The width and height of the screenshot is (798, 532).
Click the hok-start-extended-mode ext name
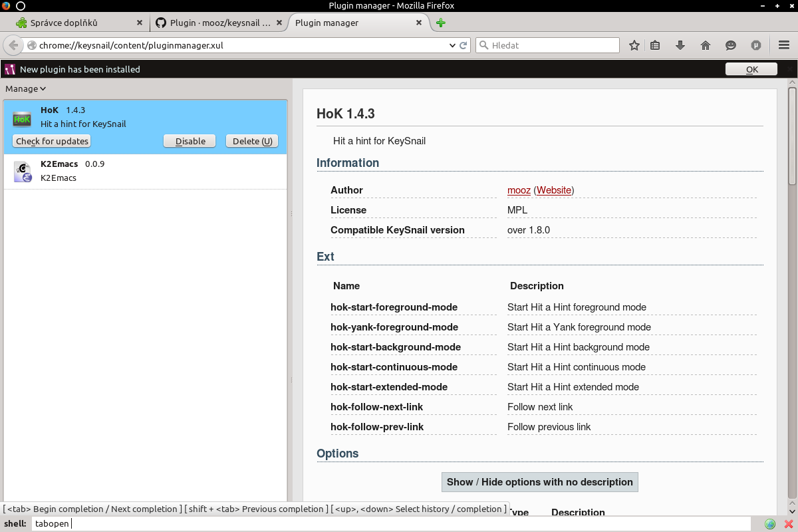(389, 387)
